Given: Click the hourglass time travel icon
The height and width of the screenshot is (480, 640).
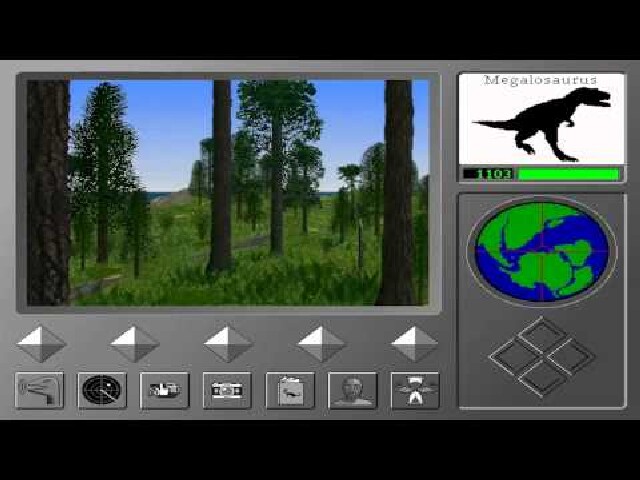Looking at the screenshot, I should coord(415,390).
